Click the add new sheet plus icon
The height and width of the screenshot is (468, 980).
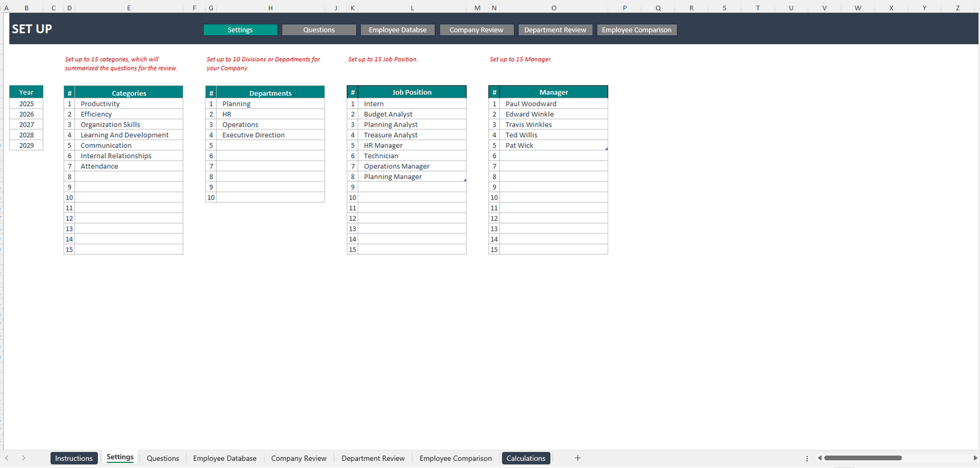click(577, 458)
